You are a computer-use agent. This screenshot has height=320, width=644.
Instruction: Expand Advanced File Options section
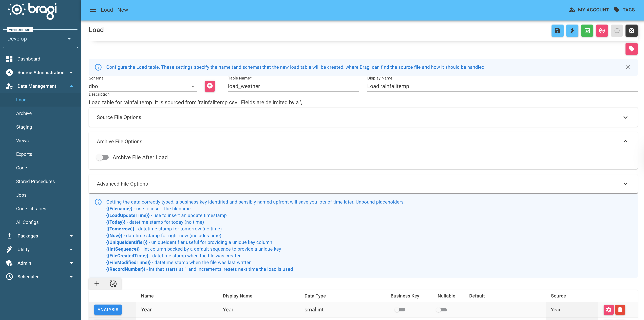point(363,184)
